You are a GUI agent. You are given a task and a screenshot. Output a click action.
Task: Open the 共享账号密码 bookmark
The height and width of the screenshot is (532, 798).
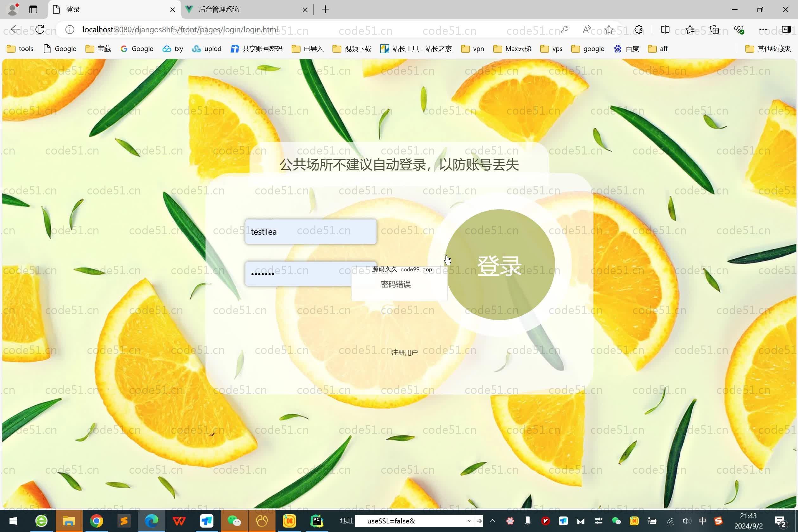(x=256, y=48)
